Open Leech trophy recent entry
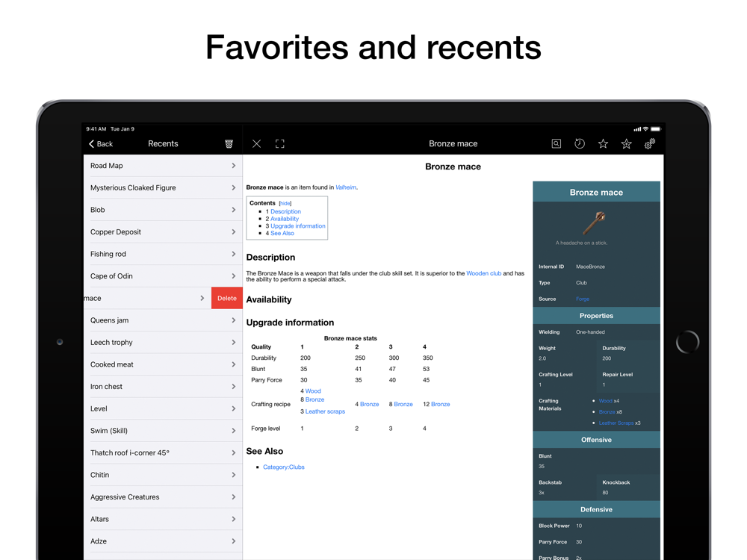Screen dimensions: 747x560 163,343
